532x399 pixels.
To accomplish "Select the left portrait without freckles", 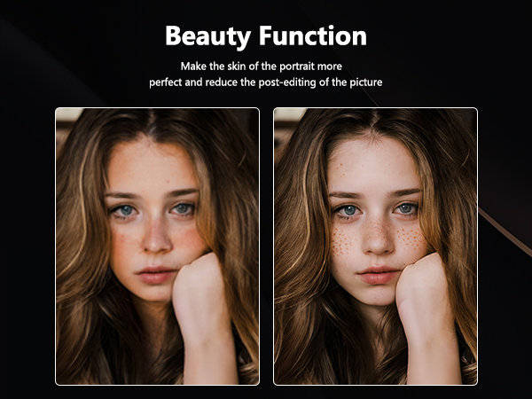I will (158, 246).
